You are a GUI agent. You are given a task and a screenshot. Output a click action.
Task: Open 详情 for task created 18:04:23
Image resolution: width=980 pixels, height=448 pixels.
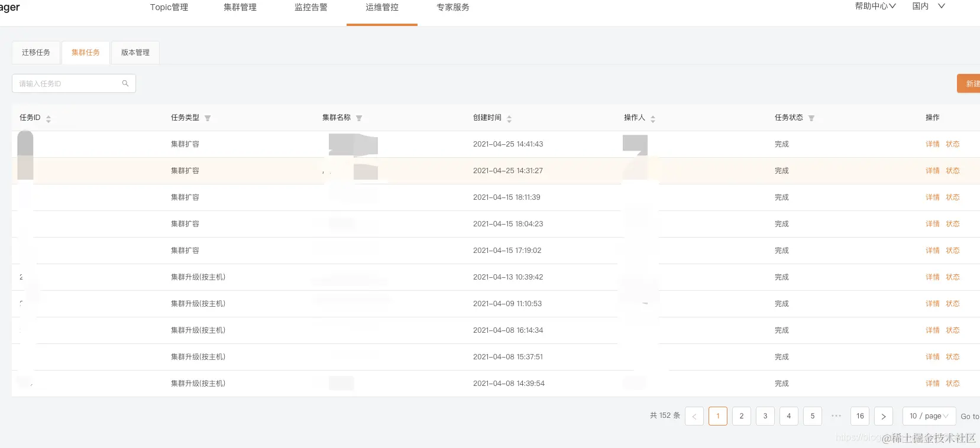(x=933, y=224)
